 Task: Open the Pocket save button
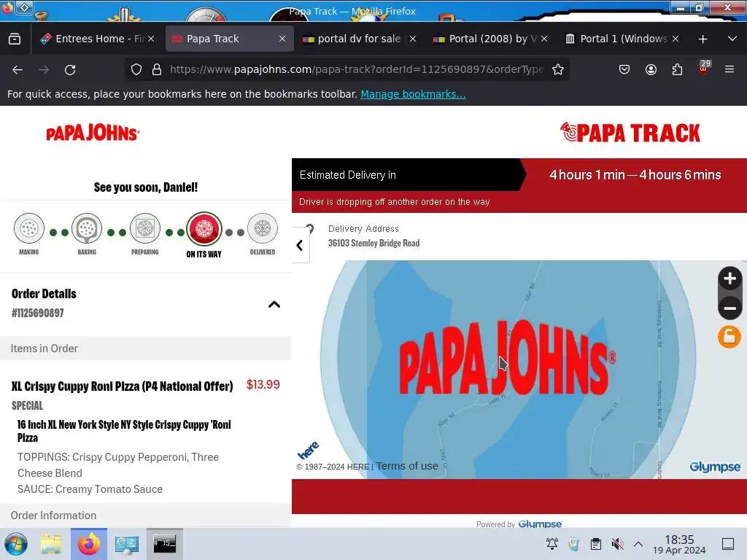(624, 69)
